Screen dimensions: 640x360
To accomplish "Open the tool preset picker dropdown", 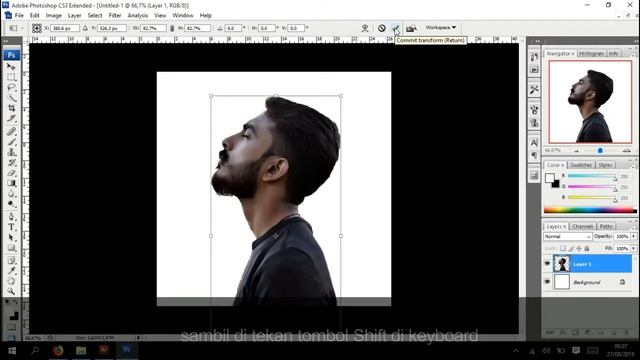I will (16, 28).
